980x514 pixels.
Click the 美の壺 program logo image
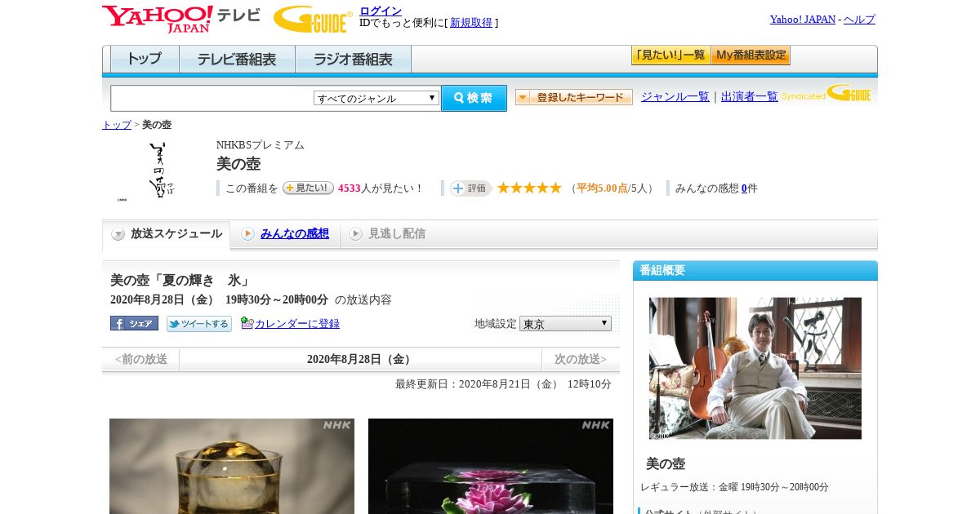161,170
